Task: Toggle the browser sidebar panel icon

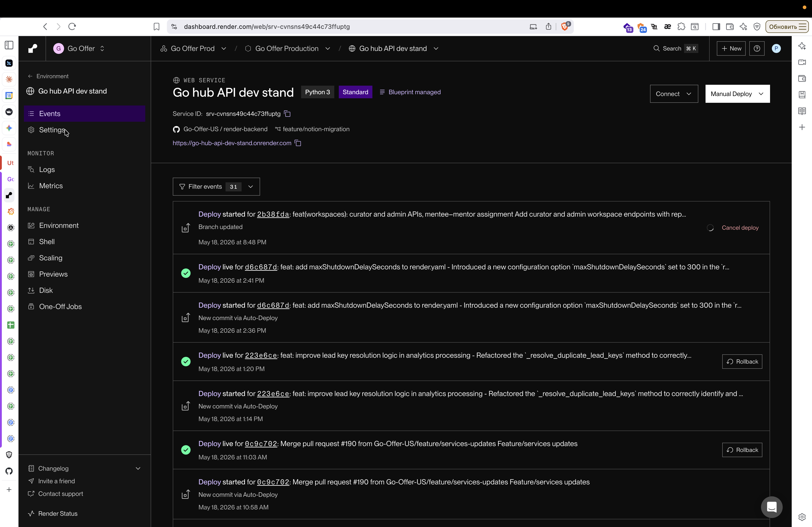Action: click(x=716, y=27)
